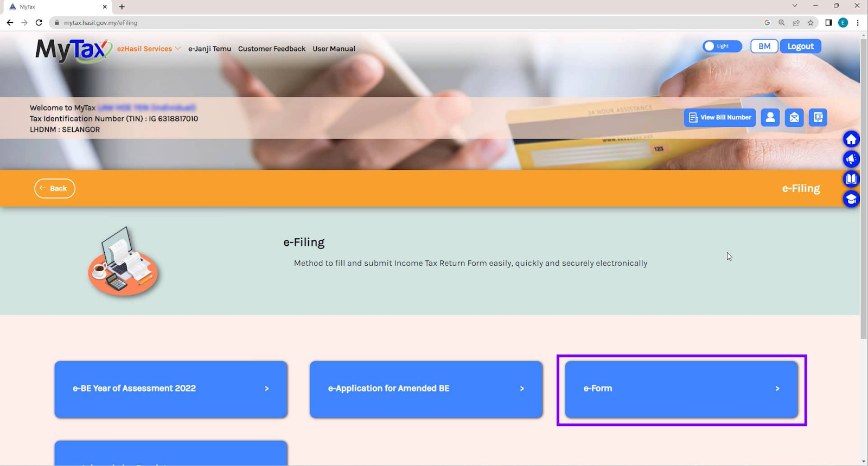Go to the home side icon
The height and width of the screenshot is (466, 868).
pyautogui.click(x=851, y=139)
